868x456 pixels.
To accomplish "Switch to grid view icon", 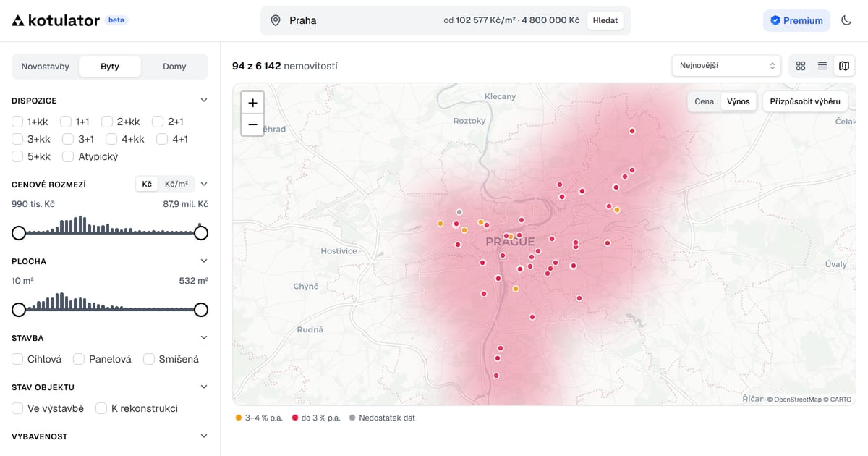I will tap(801, 66).
